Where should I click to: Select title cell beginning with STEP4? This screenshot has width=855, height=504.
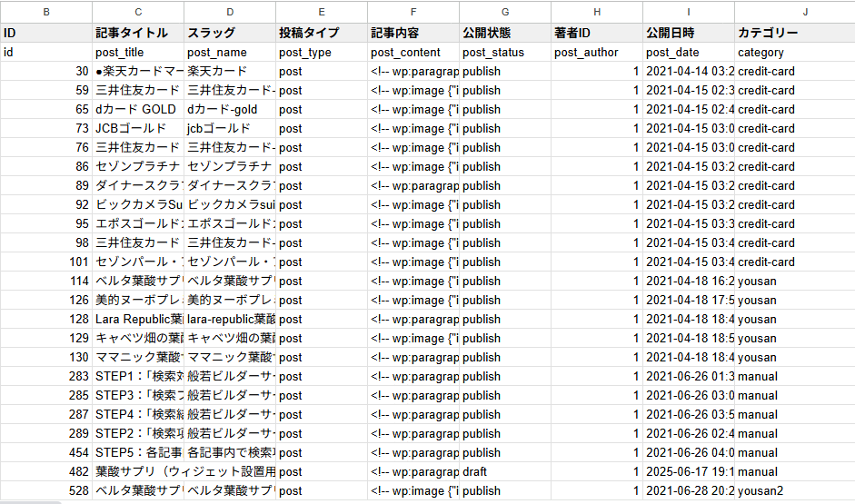138,415
